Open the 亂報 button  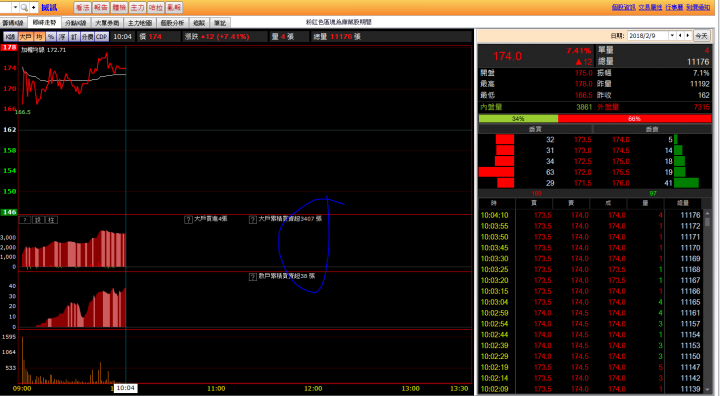[x=174, y=7]
